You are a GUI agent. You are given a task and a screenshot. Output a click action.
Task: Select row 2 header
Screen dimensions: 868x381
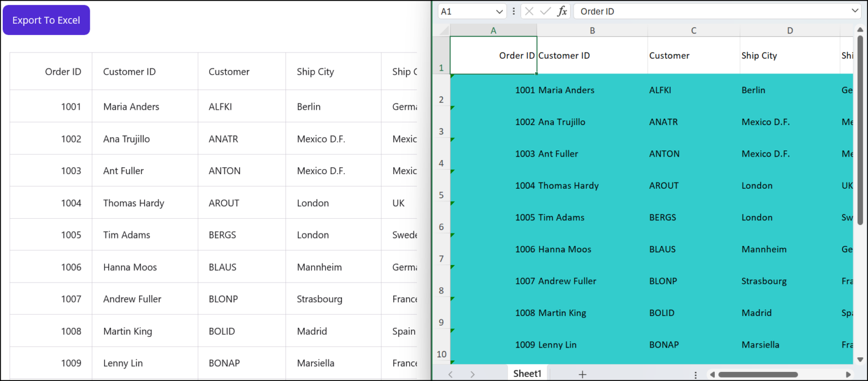point(441,99)
